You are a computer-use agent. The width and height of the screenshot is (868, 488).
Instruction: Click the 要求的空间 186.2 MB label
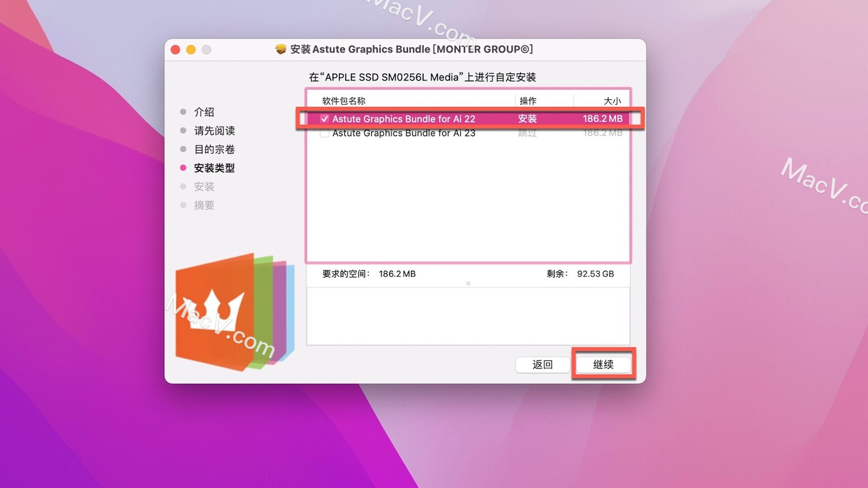tap(368, 273)
